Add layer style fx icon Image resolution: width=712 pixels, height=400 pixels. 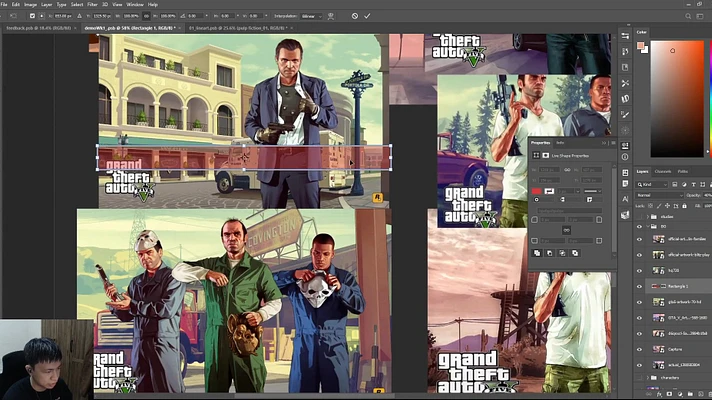click(x=660, y=394)
